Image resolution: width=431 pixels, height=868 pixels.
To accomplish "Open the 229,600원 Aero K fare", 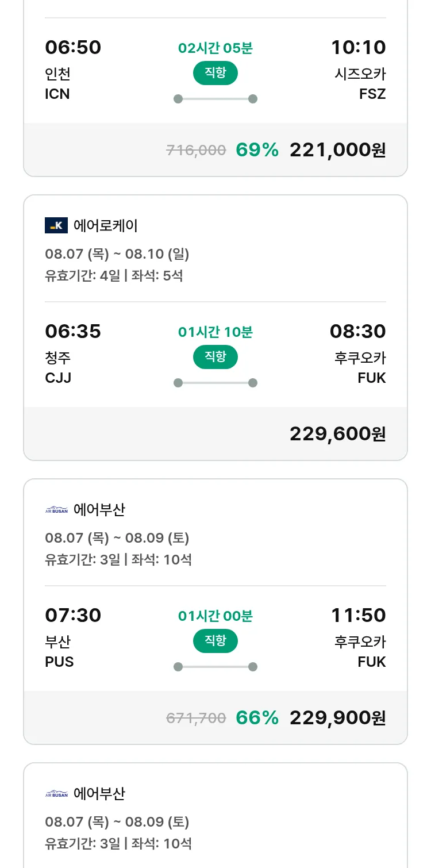I will 338,434.
